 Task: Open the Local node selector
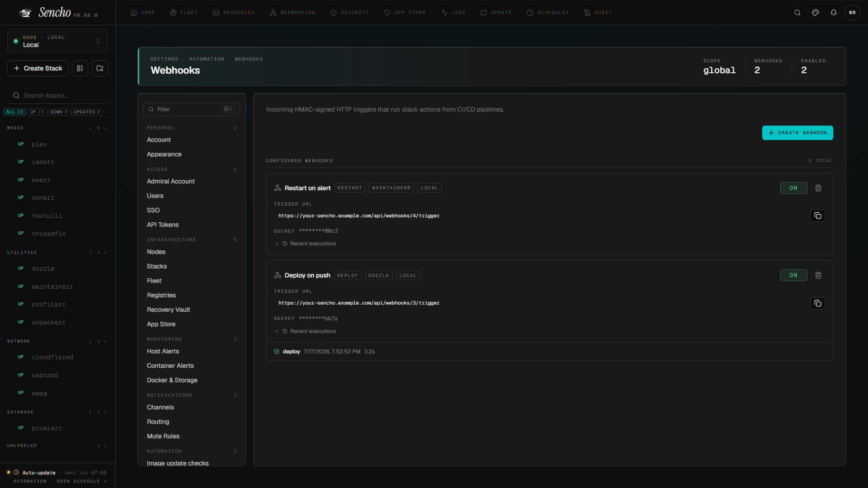(x=57, y=41)
